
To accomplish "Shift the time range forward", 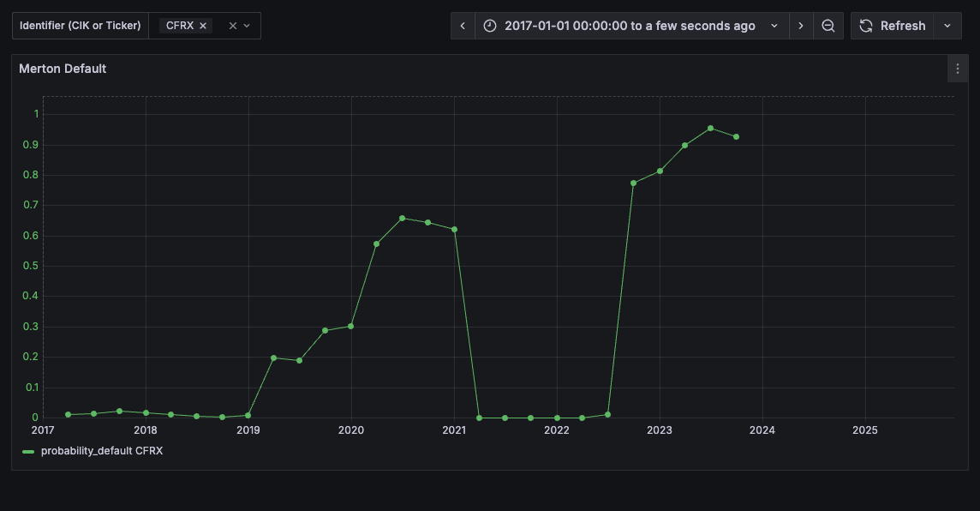I will pos(801,26).
